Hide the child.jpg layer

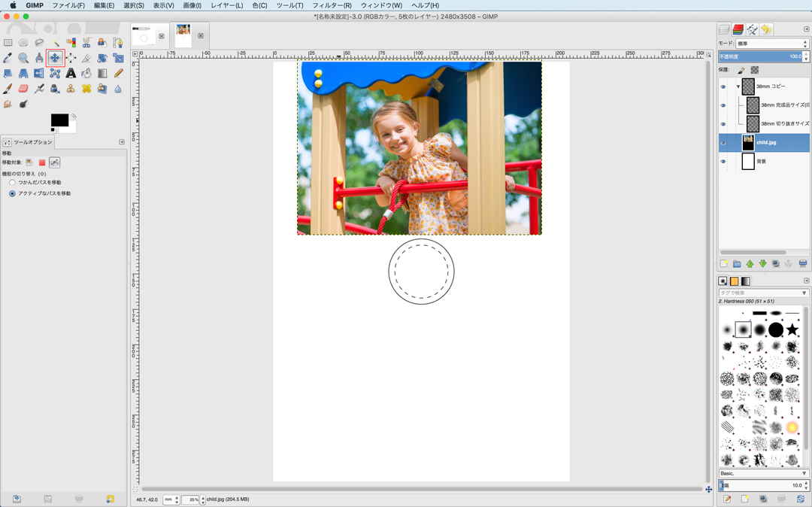723,143
